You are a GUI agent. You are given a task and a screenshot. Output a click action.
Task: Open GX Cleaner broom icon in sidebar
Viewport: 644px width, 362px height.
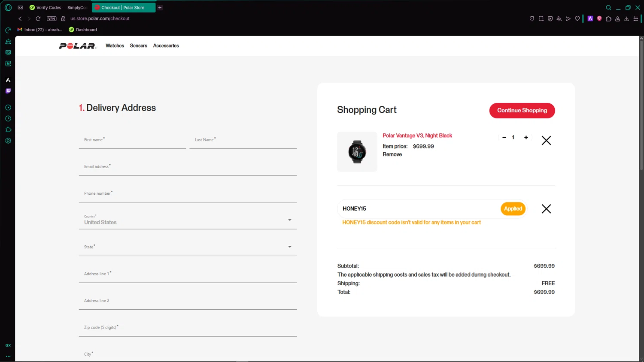[8, 42]
